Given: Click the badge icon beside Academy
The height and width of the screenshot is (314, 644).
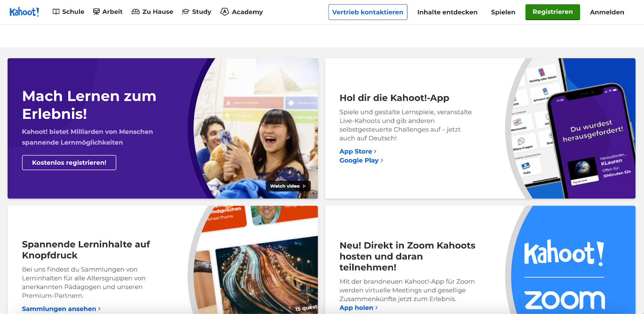Looking at the screenshot, I should (225, 12).
